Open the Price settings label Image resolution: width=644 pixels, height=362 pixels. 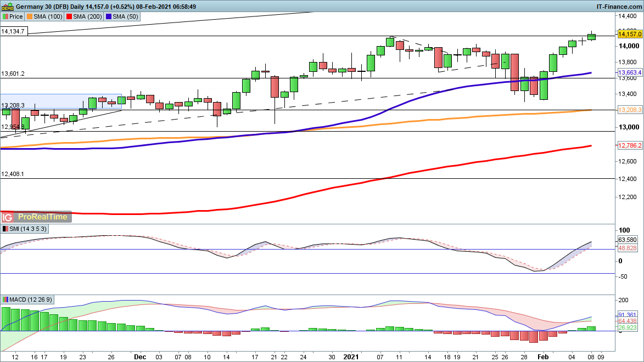(x=16, y=16)
